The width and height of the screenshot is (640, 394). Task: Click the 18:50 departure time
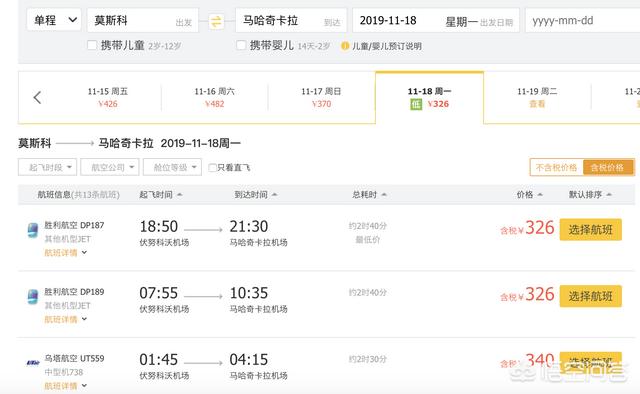[159, 227]
